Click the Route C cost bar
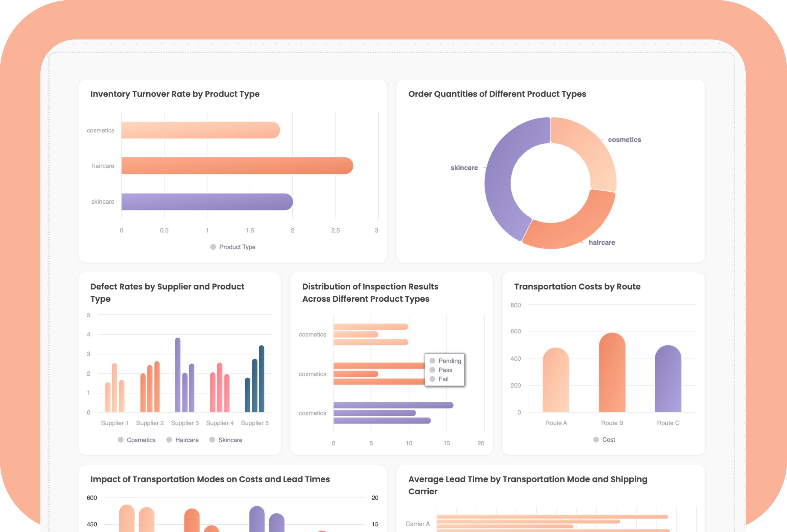 [x=668, y=379]
